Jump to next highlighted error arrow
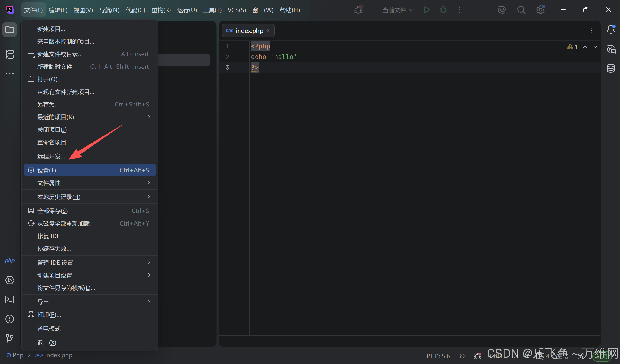 point(595,47)
